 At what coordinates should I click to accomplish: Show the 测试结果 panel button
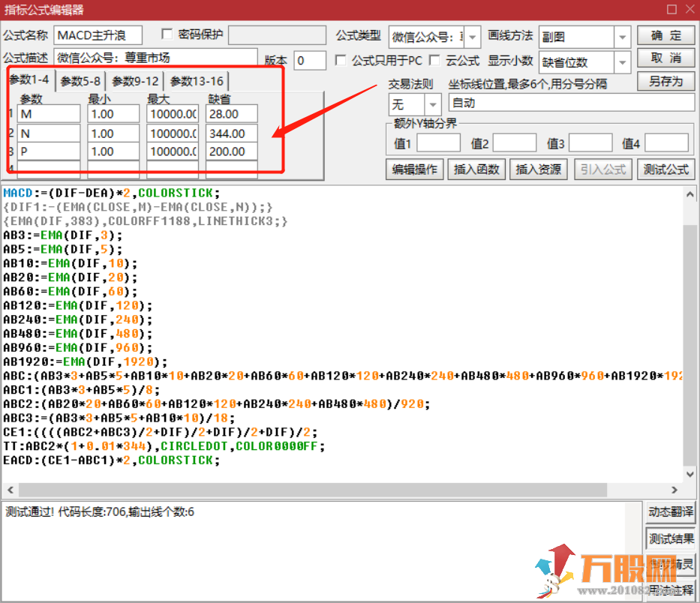[x=671, y=538]
